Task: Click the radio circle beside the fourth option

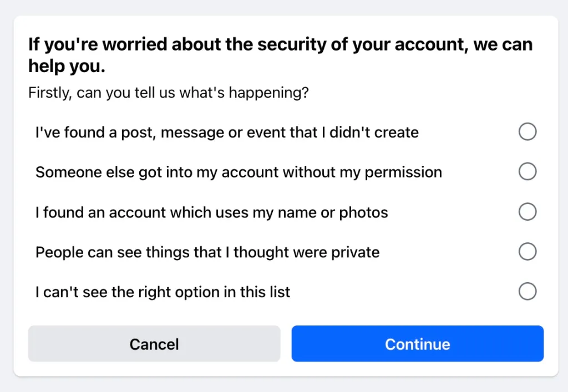Action: tap(528, 252)
